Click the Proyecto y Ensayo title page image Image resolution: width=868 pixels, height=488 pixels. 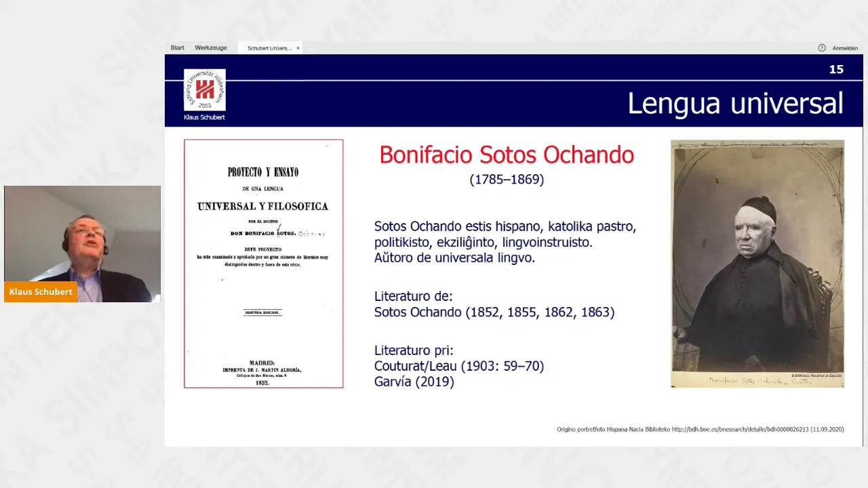pyautogui.click(x=264, y=264)
